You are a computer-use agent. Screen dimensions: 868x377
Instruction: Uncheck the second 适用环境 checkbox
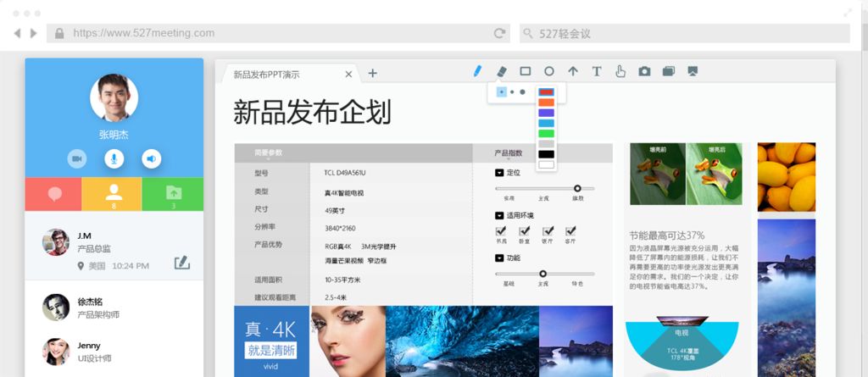click(x=524, y=230)
